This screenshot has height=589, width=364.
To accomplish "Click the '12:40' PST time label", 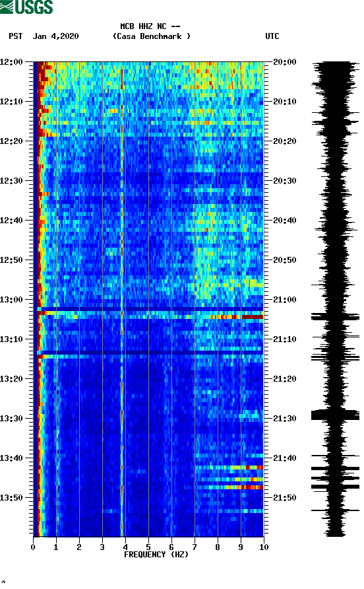I will pyautogui.click(x=12, y=221).
